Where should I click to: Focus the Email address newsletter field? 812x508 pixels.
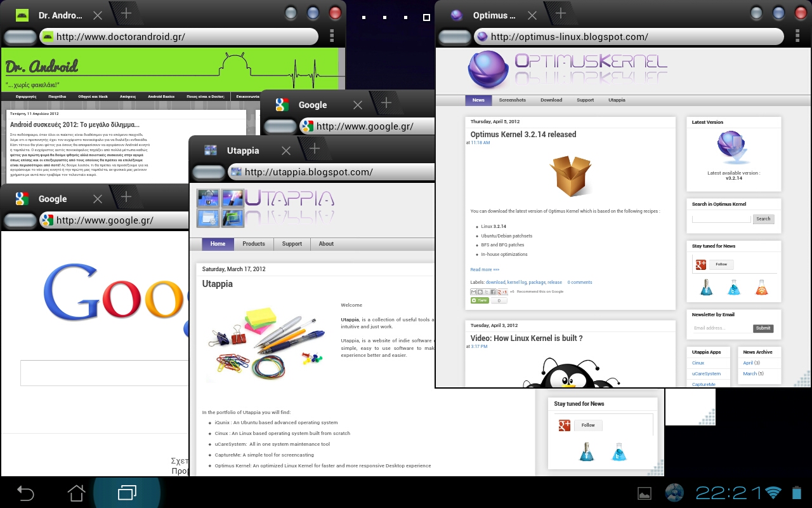click(x=723, y=328)
